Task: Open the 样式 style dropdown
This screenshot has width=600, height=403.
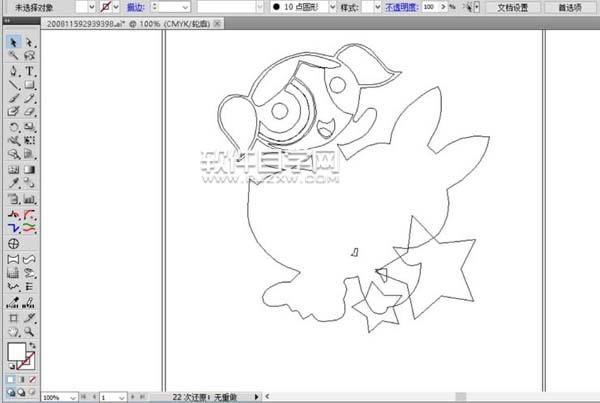Action: 377,7
